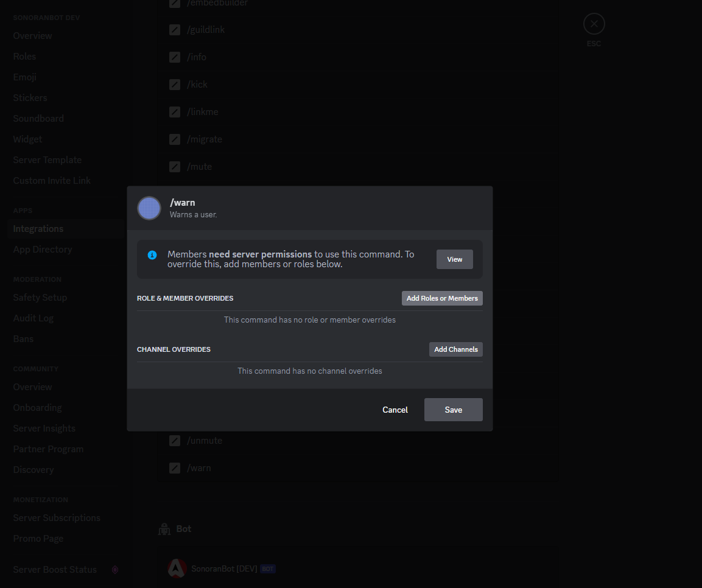Open Server Template settings
The width and height of the screenshot is (702, 588).
(65, 159)
